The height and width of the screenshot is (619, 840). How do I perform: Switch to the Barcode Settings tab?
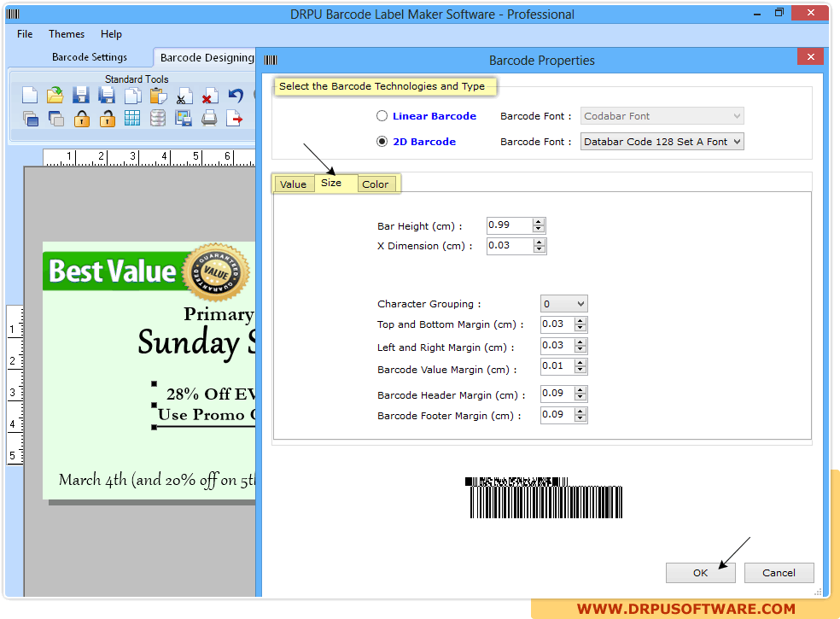[x=90, y=57]
